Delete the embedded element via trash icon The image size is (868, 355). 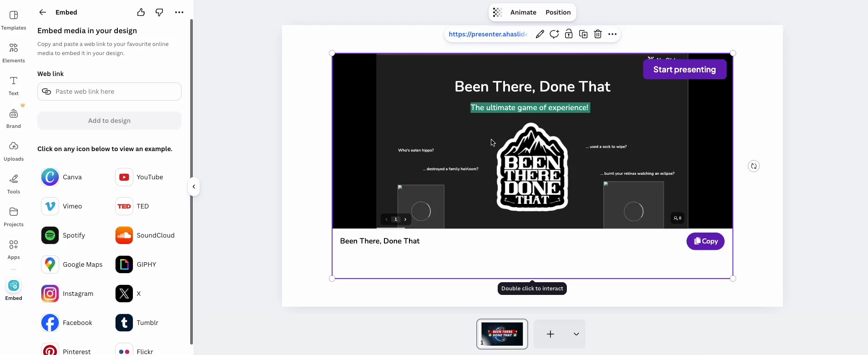pos(598,34)
